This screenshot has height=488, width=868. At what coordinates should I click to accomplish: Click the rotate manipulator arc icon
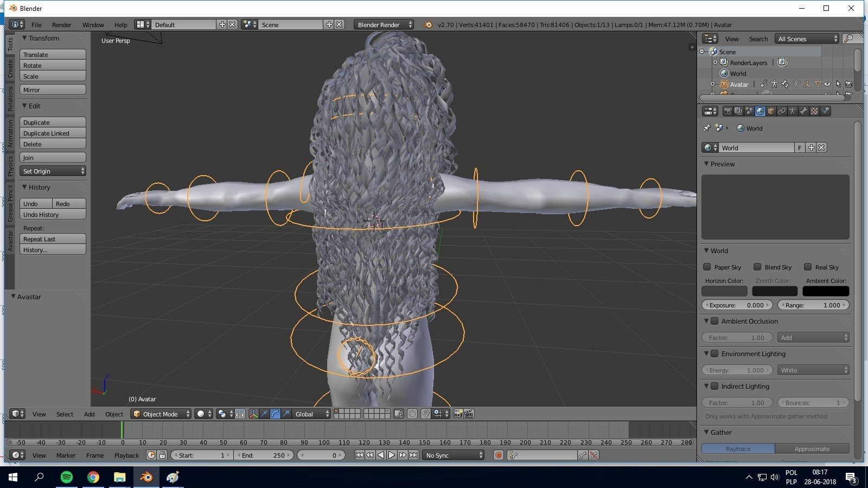[x=275, y=414]
